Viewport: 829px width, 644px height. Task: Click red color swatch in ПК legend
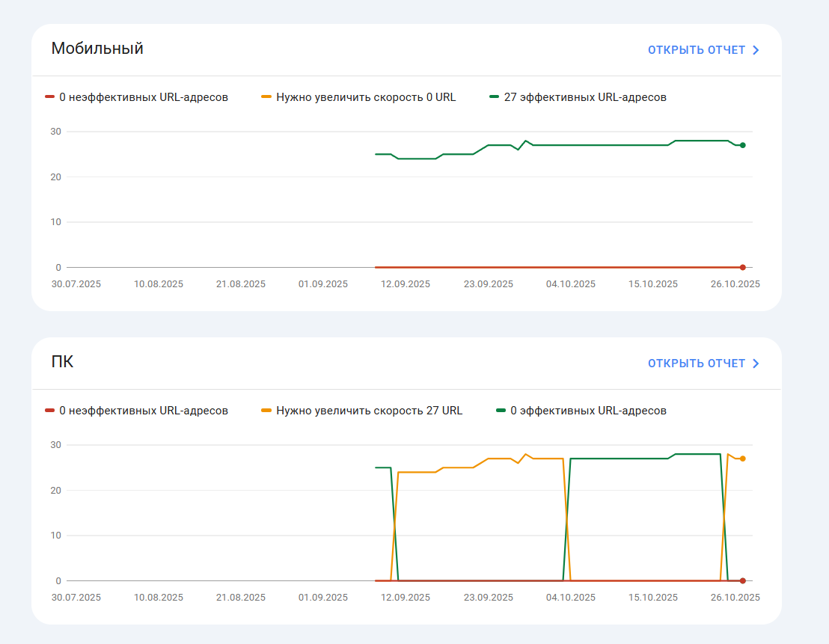coord(50,411)
